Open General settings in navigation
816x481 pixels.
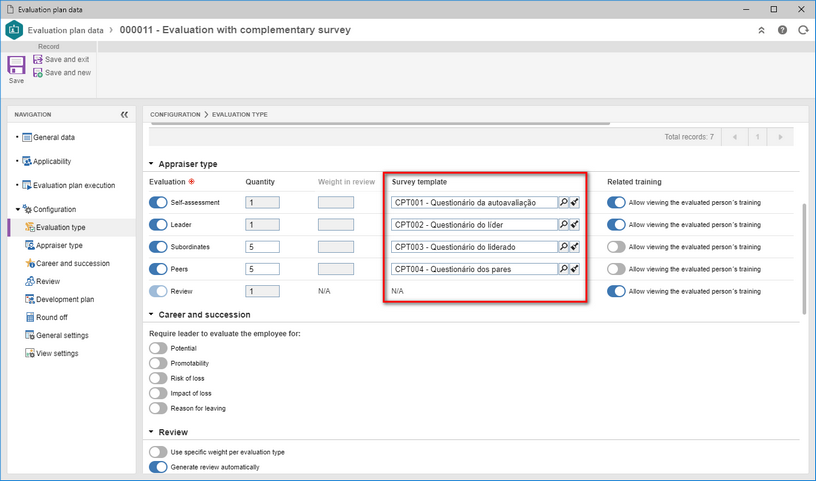[57, 335]
